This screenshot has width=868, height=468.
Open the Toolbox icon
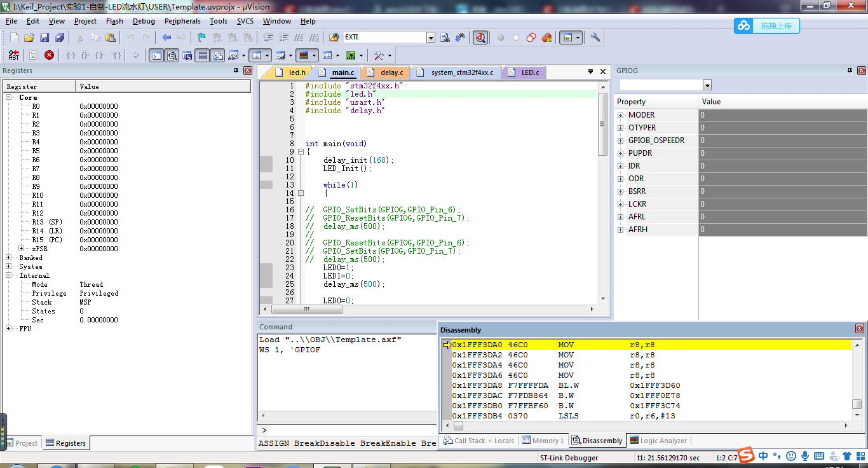[380, 55]
